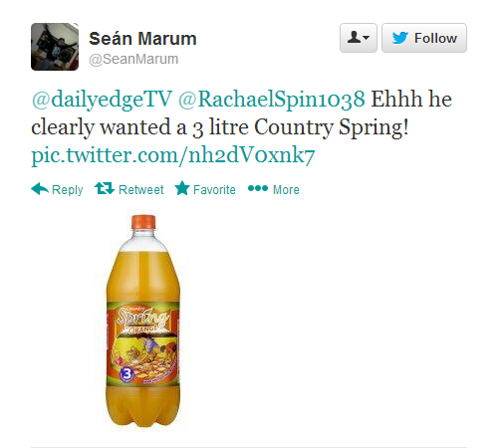
Task: Open the user actions dropdown arrow
Action: point(367,38)
